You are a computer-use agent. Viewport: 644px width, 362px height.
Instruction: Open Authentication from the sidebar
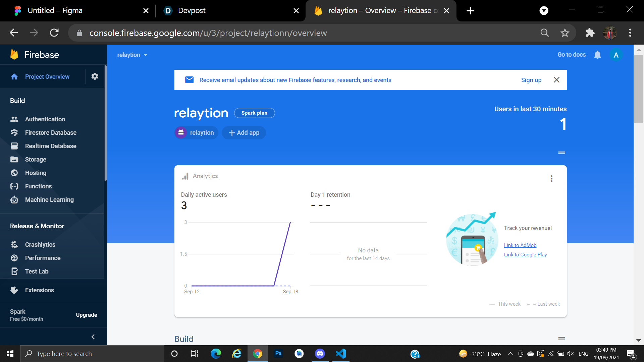coord(45,119)
